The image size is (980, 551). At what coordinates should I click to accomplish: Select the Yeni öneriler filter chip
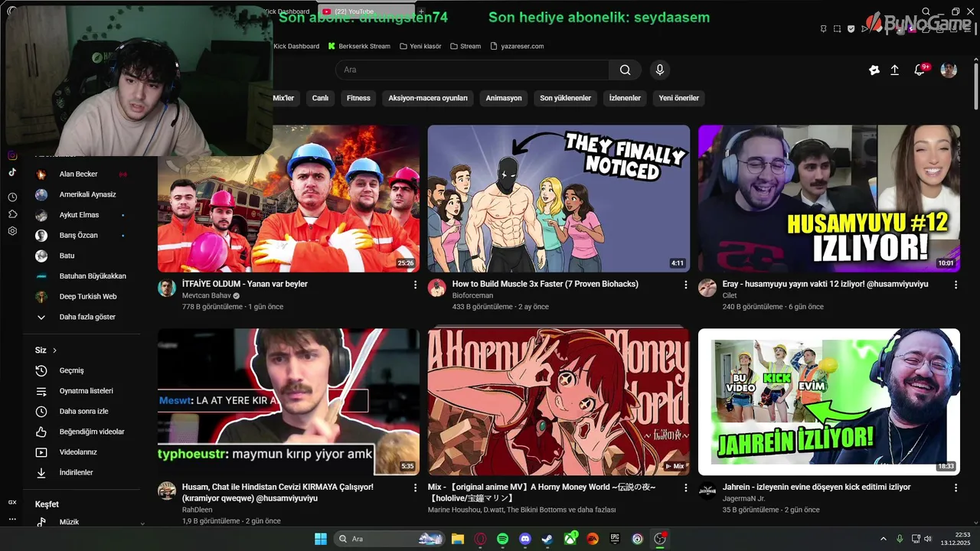pos(679,98)
